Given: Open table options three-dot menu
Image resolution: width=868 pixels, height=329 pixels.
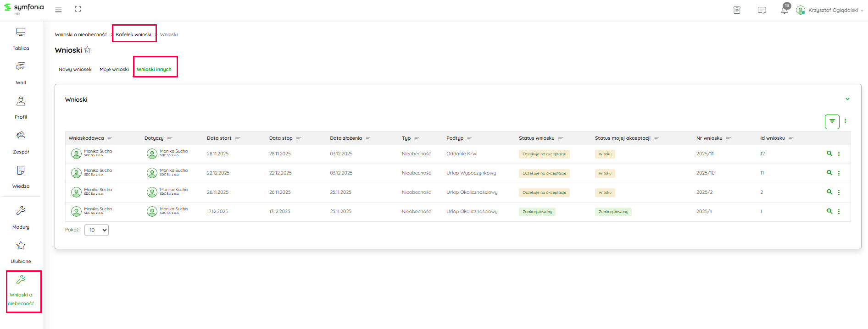Looking at the screenshot, I should [x=845, y=121].
